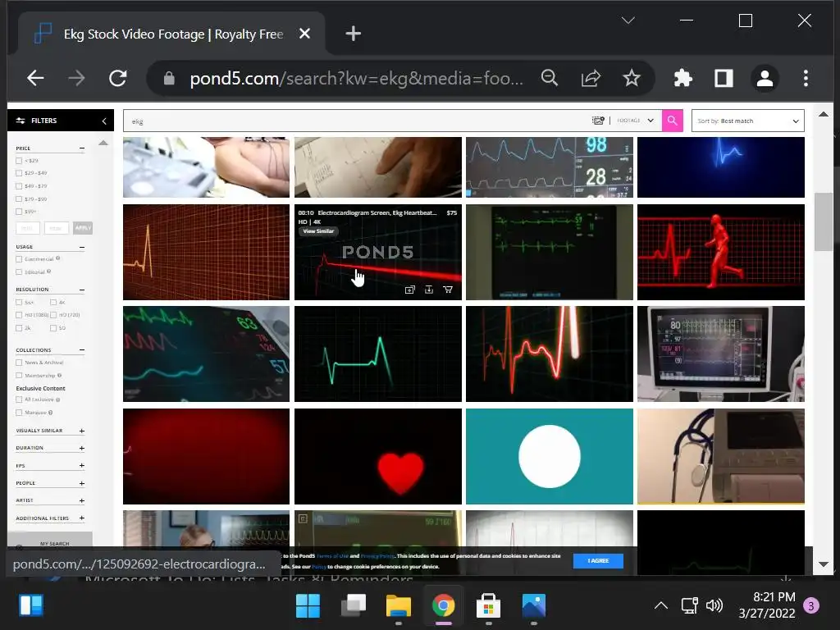Share this page via address bar icon

coord(591,78)
